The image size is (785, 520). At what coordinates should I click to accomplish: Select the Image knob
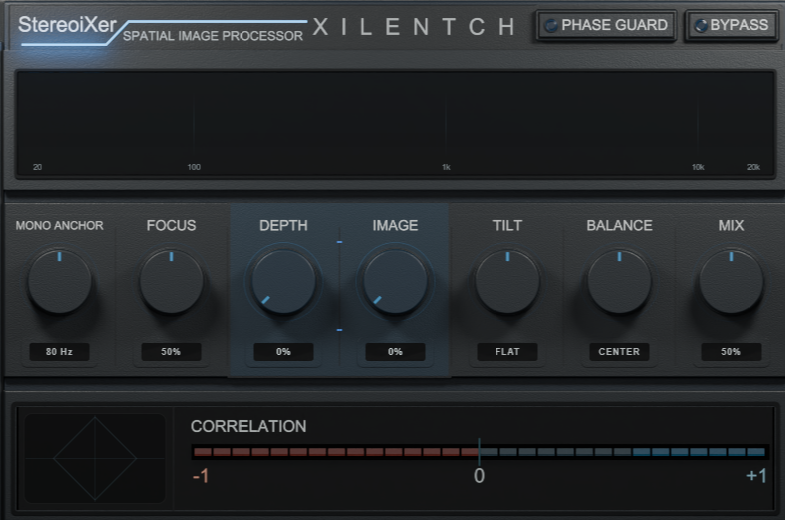point(395,282)
